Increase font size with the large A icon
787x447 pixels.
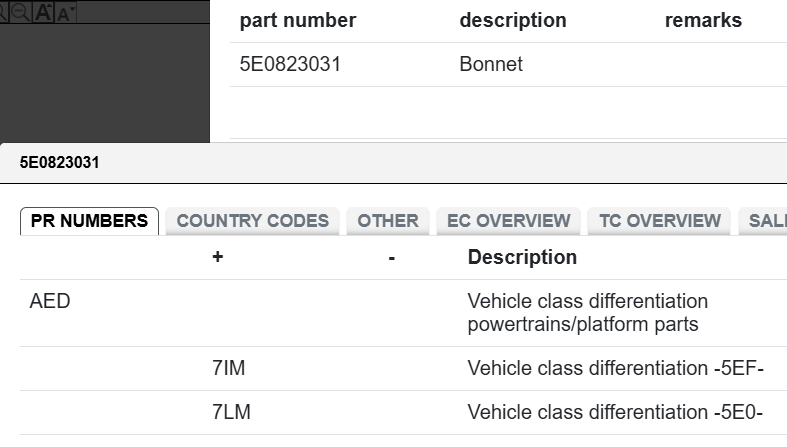pyautogui.click(x=43, y=12)
